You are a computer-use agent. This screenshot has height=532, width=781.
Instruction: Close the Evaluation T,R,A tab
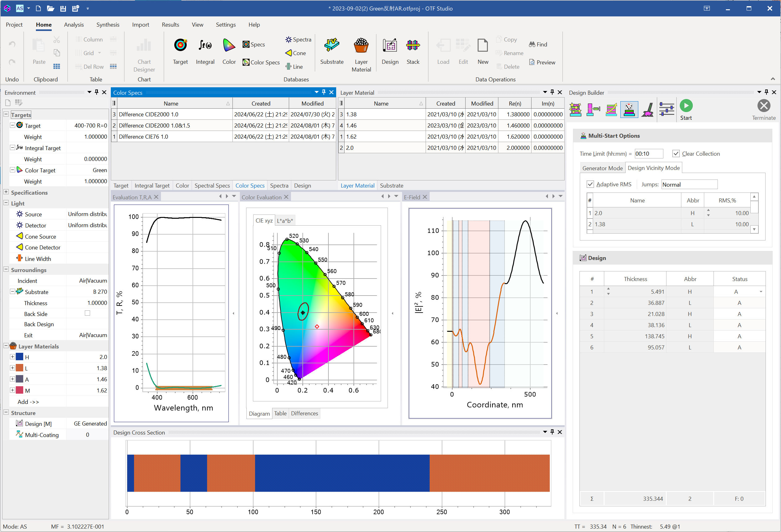click(156, 197)
